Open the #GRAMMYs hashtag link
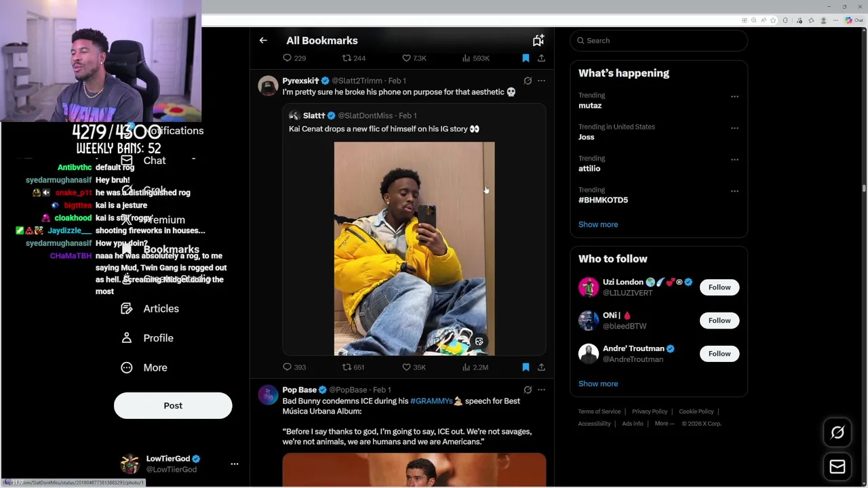Viewport: 868px width, 488px height. (x=431, y=401)
